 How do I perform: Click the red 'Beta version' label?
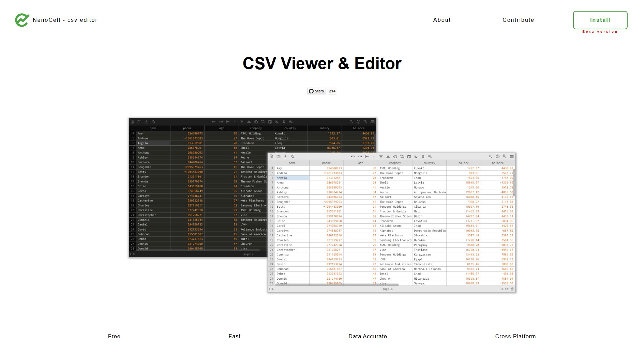(600, 32)
